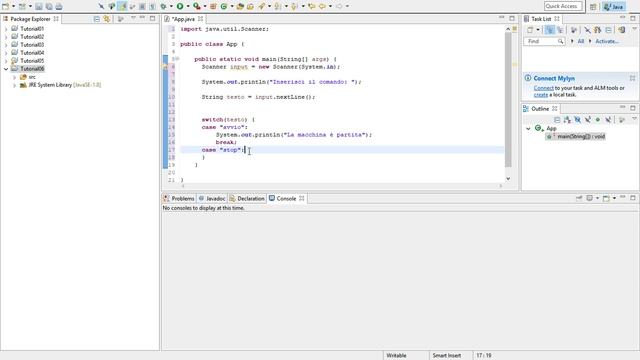Expand the Tutorial03 project
Screen dimensions: 640x360
(x=6, y=45)
